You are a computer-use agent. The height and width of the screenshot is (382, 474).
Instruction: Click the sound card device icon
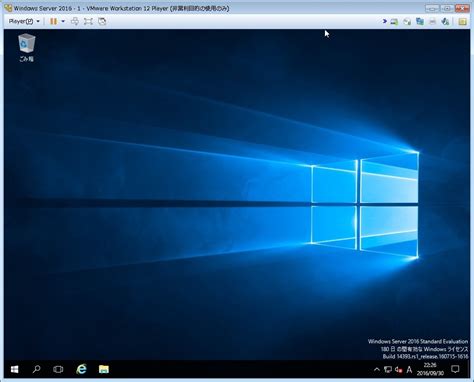(445, 22)
